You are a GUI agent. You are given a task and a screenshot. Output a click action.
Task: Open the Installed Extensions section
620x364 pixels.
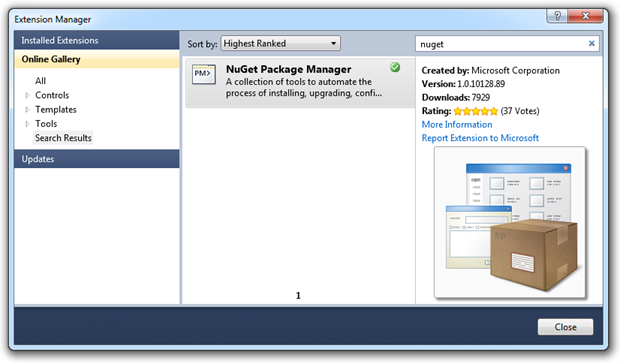coord(96,40)
